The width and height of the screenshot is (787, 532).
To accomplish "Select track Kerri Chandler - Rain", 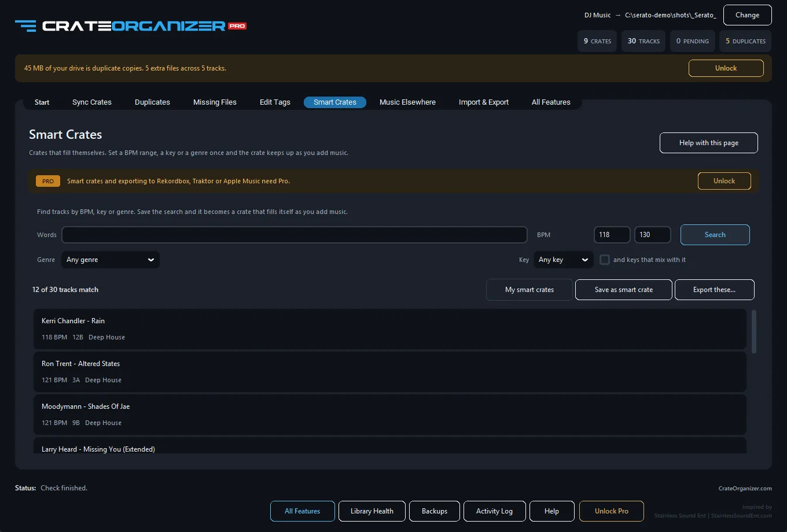I will click(x=389, y=329).
